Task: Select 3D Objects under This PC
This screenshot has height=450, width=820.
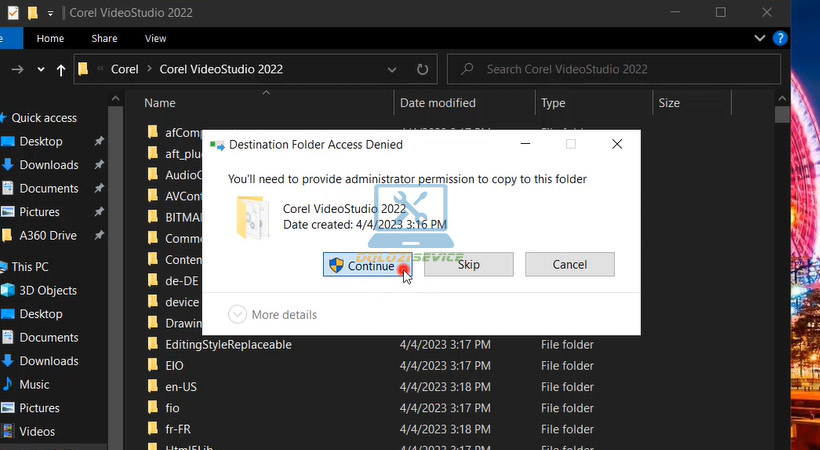Action: (47, 290)
